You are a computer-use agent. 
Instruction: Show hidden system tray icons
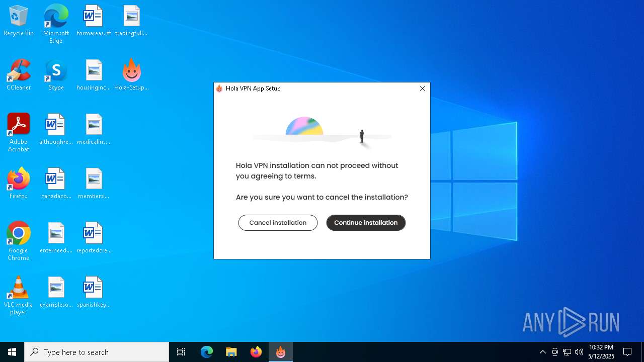(x=542, y=352)
